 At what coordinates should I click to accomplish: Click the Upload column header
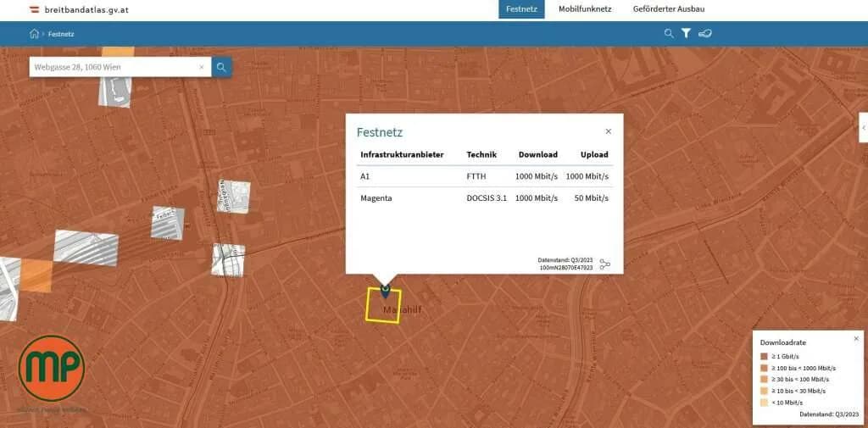(594, 154)
